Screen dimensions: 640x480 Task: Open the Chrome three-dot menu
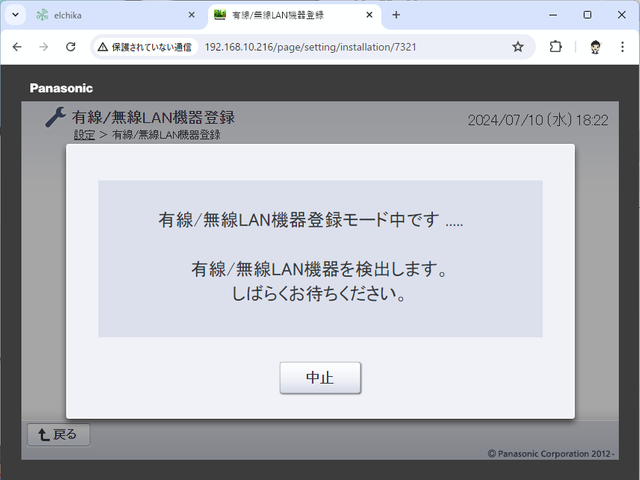[x=622, y=47]
